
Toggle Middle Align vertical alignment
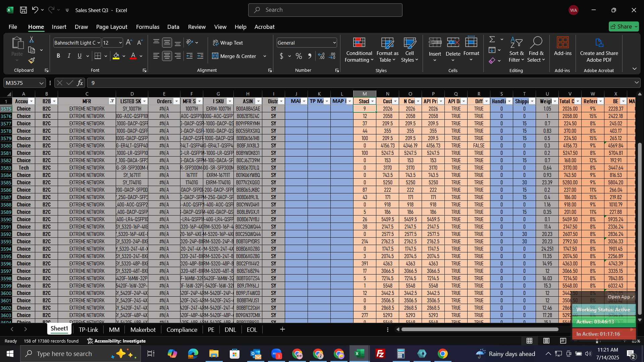pyautogui.click(x=167, y=43)
